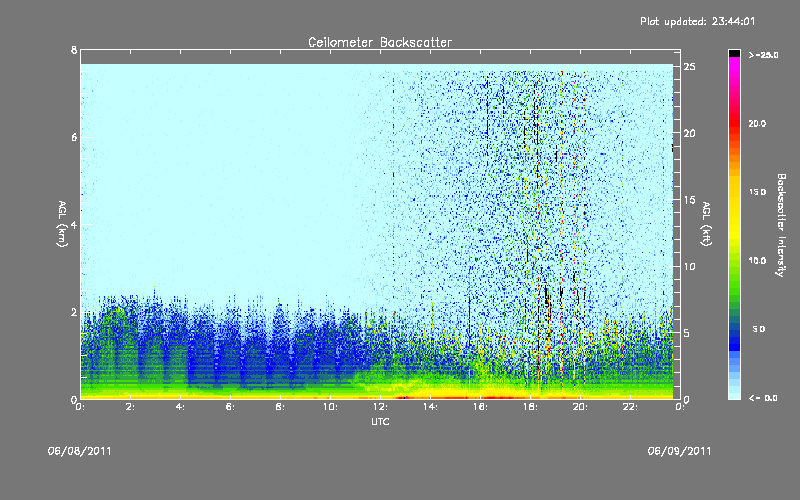Image resolution: width=800 pixels, height=500 pixels.
Task: Click the 22: hour tick label
Action: coord(630,407)
